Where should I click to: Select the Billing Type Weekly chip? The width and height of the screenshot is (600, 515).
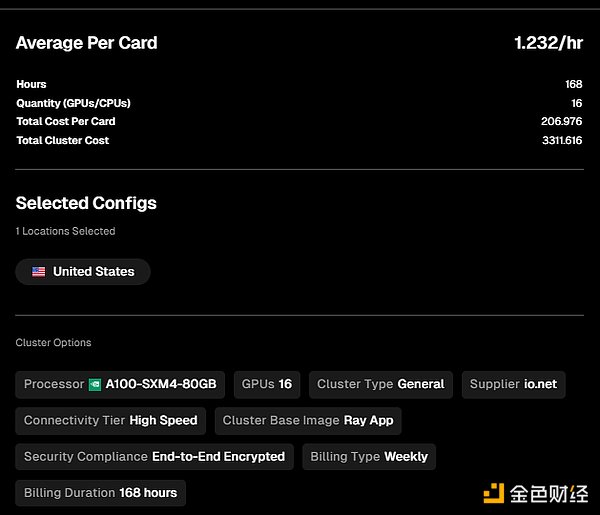coord(368,457)
